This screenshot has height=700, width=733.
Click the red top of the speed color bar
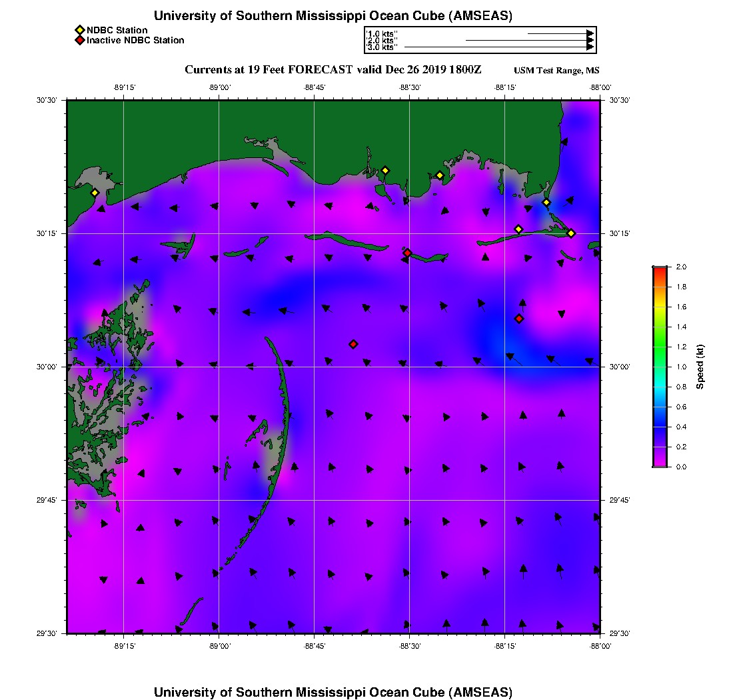point(659,269)
